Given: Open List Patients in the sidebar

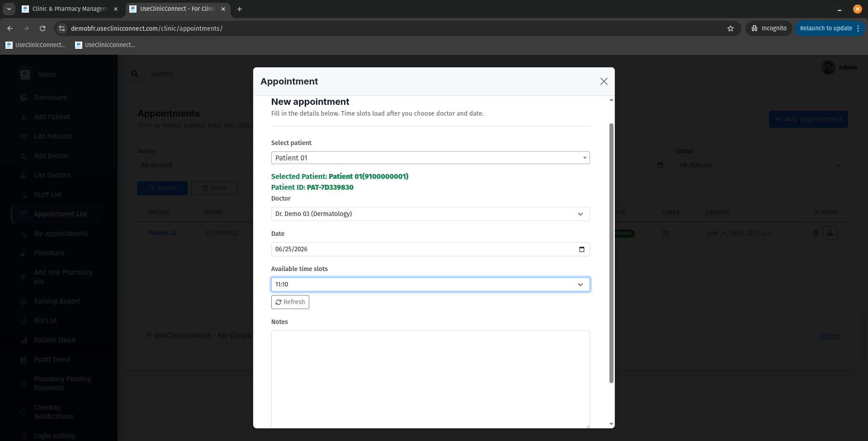Looking at the screenshot, I should pos(52,136).
